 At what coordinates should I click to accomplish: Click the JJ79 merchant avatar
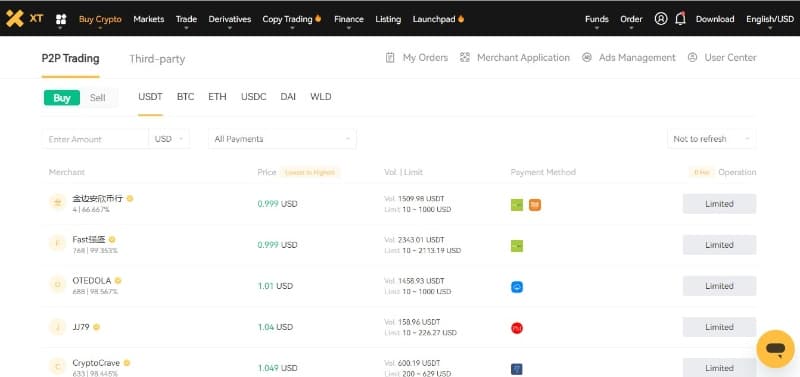(x=57, y=326)
